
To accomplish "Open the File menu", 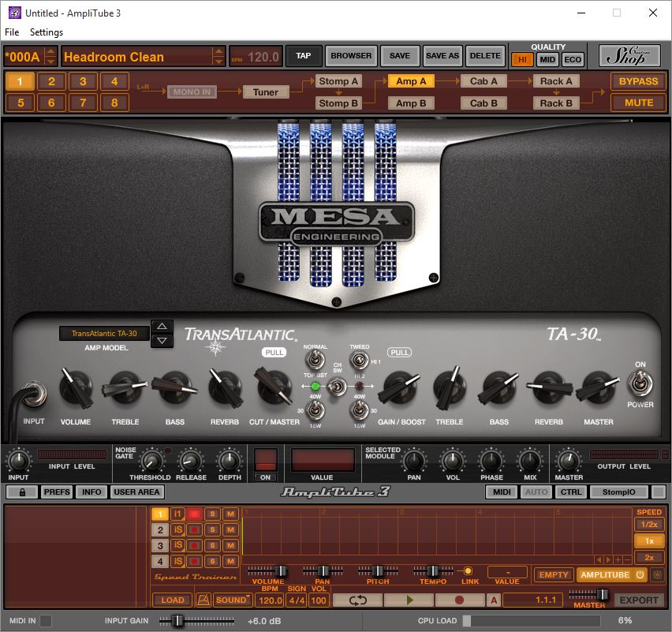I will (x=12, y=32).
